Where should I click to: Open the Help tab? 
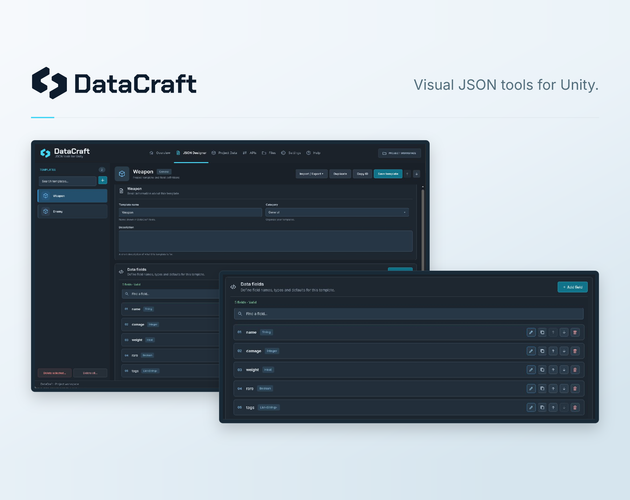(313, 153)
